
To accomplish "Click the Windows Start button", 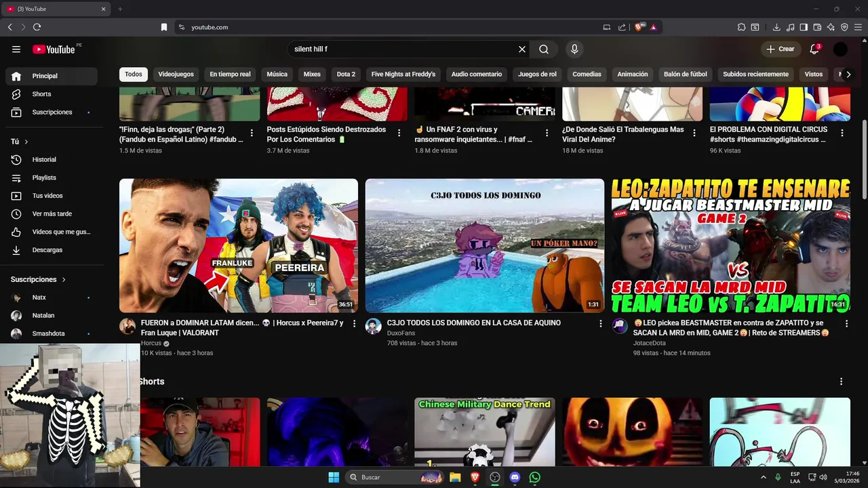I will point(334,477).
